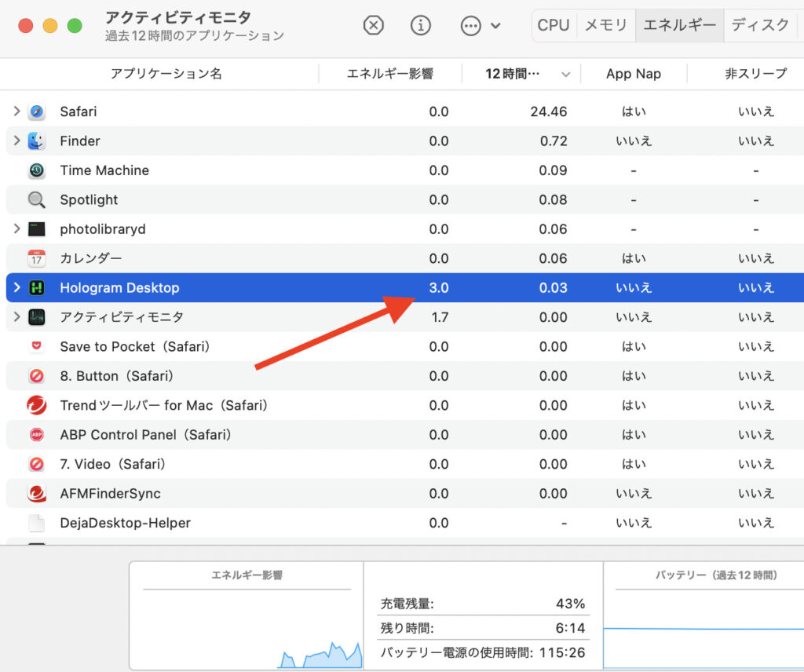The height and width of the screenshot is (672, 804).
Task: Click the Time Machine clock icon
Action: click(36, 170)
